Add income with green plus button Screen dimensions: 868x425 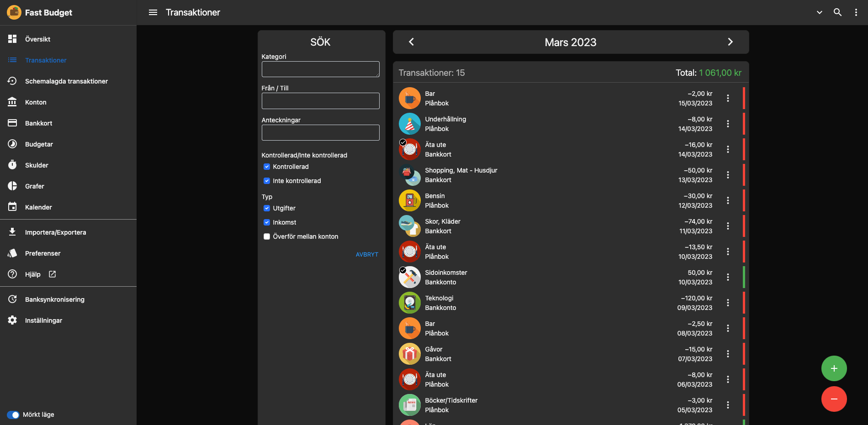tap(834, 368)
